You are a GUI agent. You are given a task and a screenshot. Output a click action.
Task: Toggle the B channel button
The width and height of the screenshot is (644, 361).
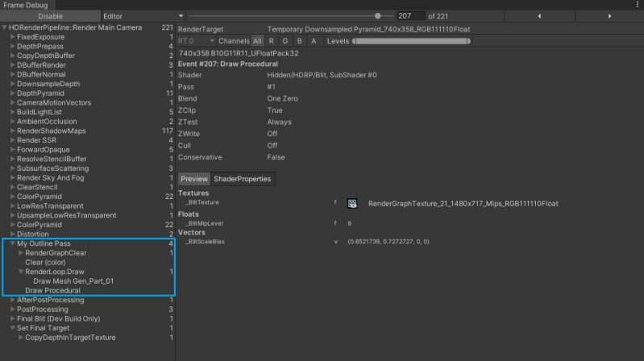(x=299, y=41)
